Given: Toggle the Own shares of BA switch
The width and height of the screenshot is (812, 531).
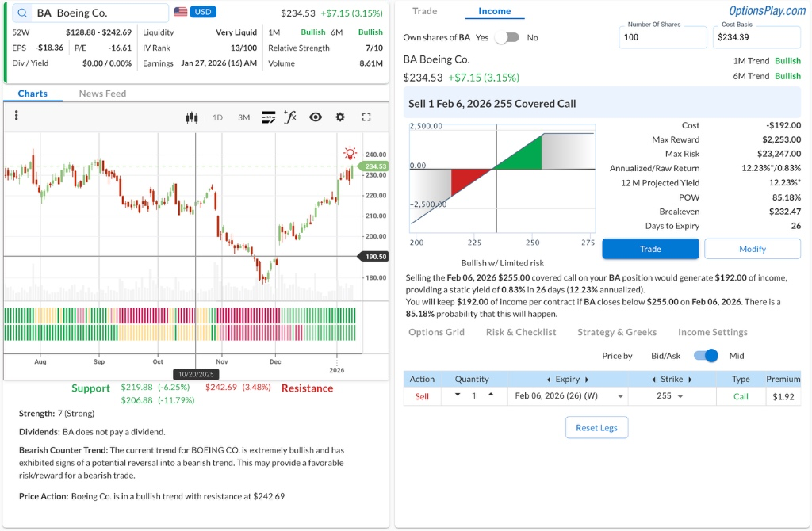Looking at the screenshot, I should 507,37.
